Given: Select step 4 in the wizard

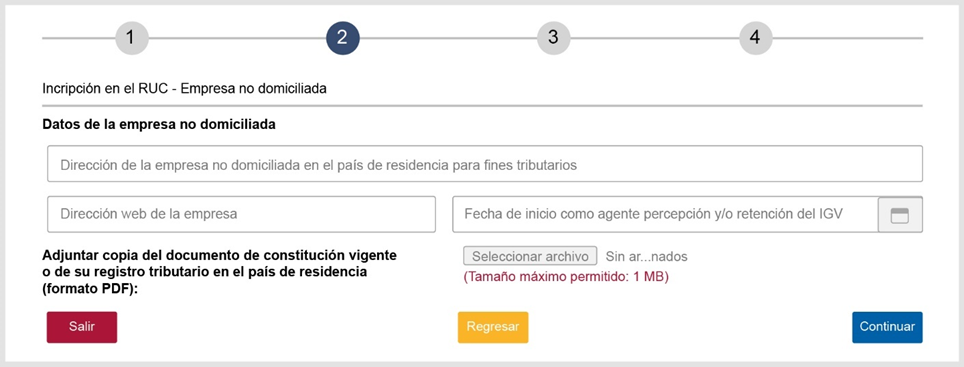Looking at the screenshot, I should click(755, 38).
